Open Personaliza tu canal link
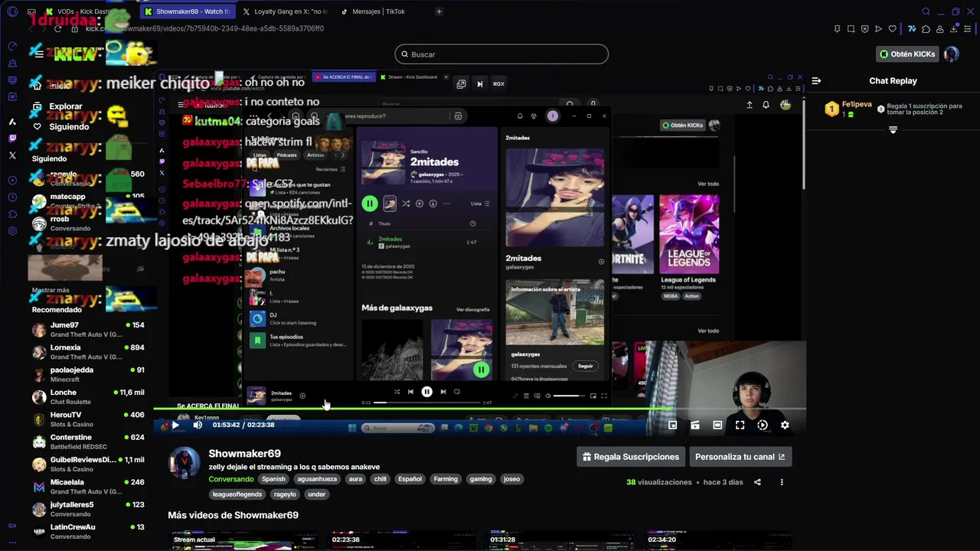The height and width of the screenshot is (551, 980). pos(740,457)
